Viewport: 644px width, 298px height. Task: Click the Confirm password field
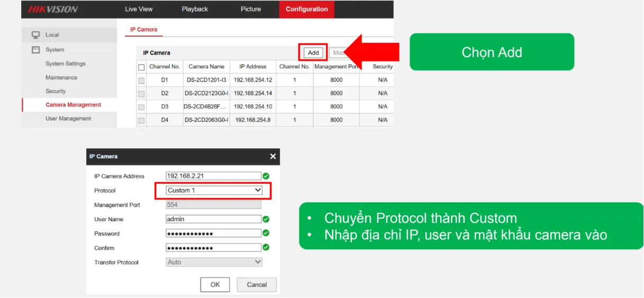(214, 248)
